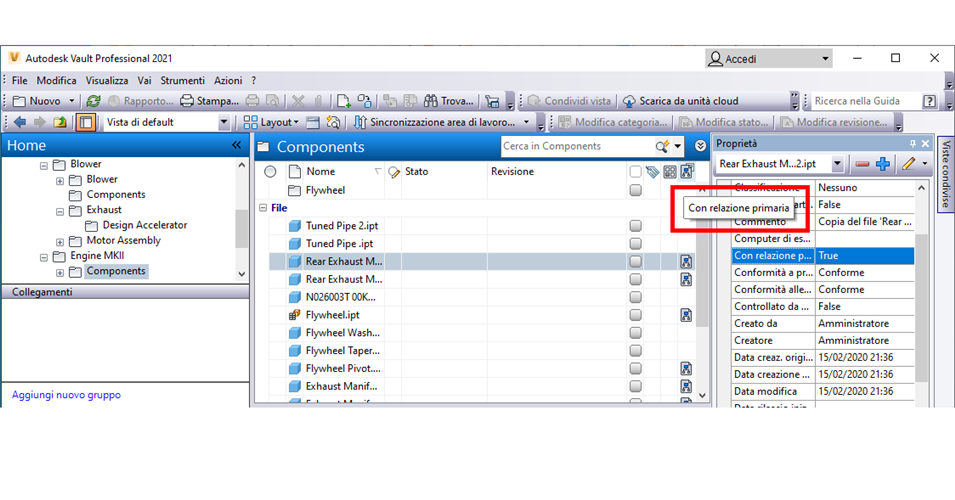Click the primary relation column header icon
The height and width of the screenshot is (500, 955).
pyautogui.click(x=687, y=172)
